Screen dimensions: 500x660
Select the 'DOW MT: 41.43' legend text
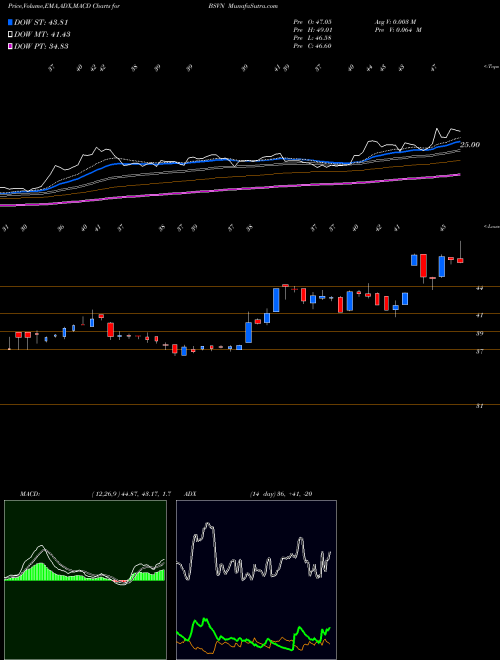(42, 35)
